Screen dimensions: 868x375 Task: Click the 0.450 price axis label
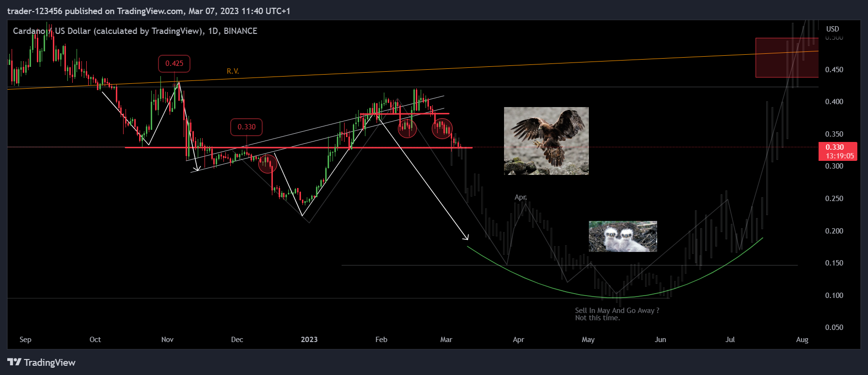[x=834, y=70]
